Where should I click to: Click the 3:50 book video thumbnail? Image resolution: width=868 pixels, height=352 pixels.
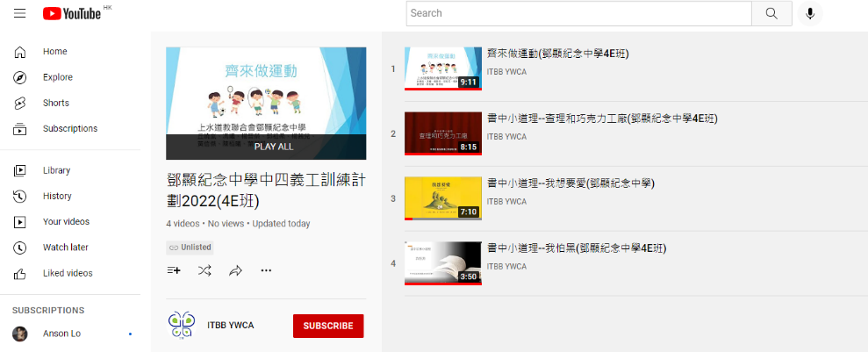[x=443, y=263]
